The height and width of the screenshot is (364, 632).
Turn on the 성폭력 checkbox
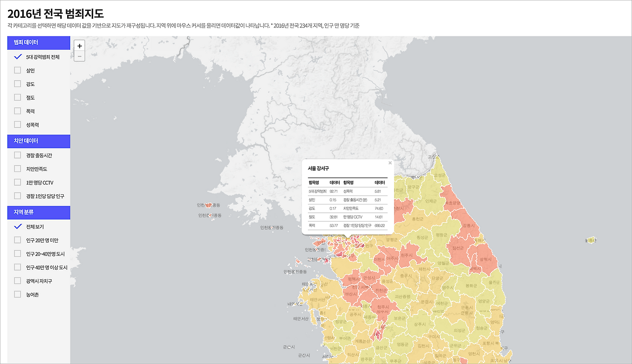[x=18, y=125]
